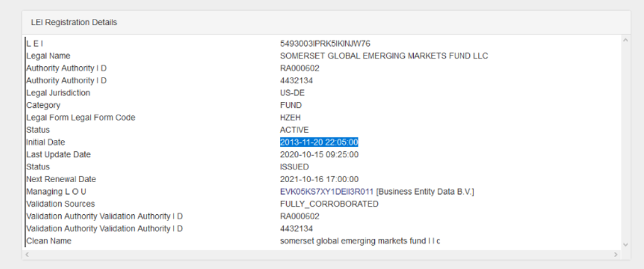The image size is (644, 269).
Task: Click the US-DE legal jurisdiction value
Action: (x=292, y=93)
